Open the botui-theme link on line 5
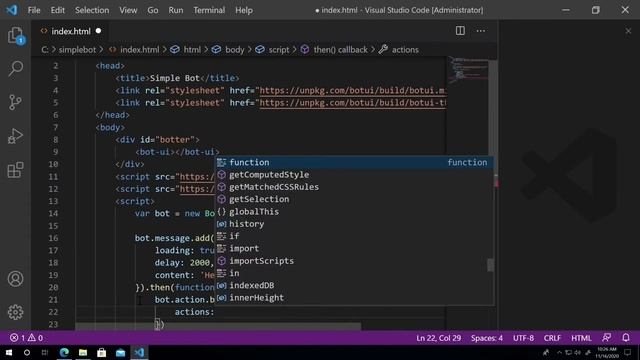Viewport: 640px width, 360px height. pos(352,103)
